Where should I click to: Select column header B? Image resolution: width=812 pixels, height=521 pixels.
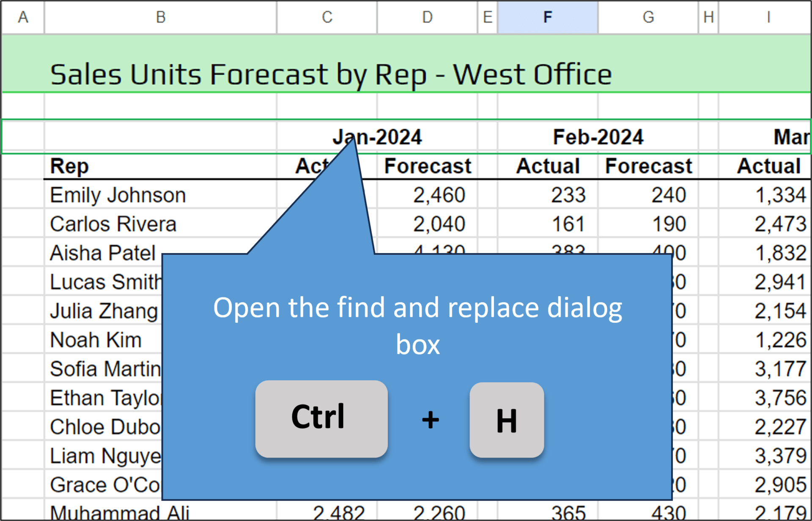click(x=160, y=17)
